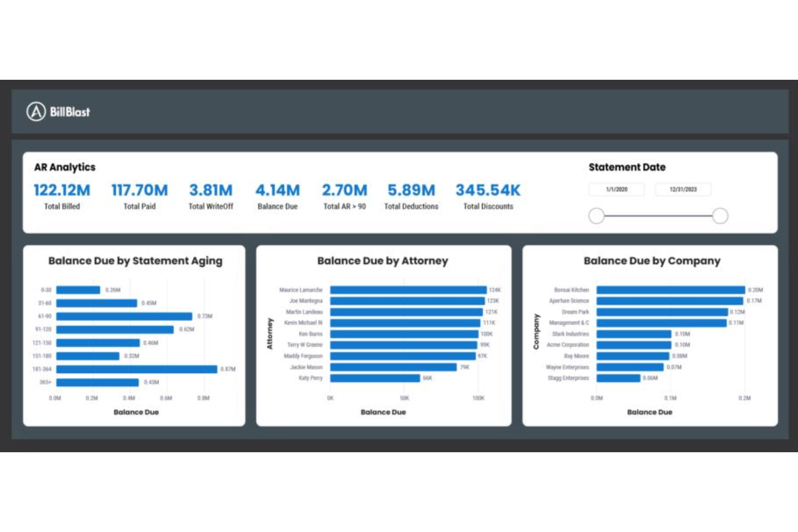Click the Statement Date heading
Screen dimensions: 798x532
627,167
